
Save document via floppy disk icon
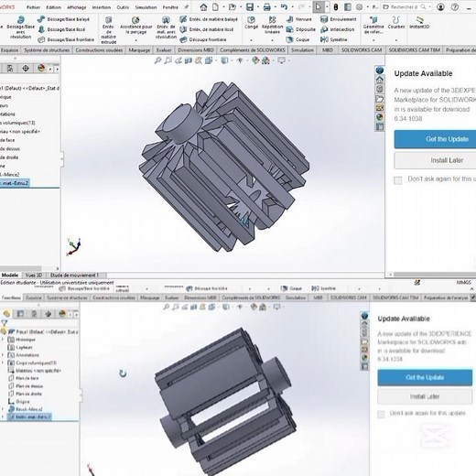coord(250,6)
